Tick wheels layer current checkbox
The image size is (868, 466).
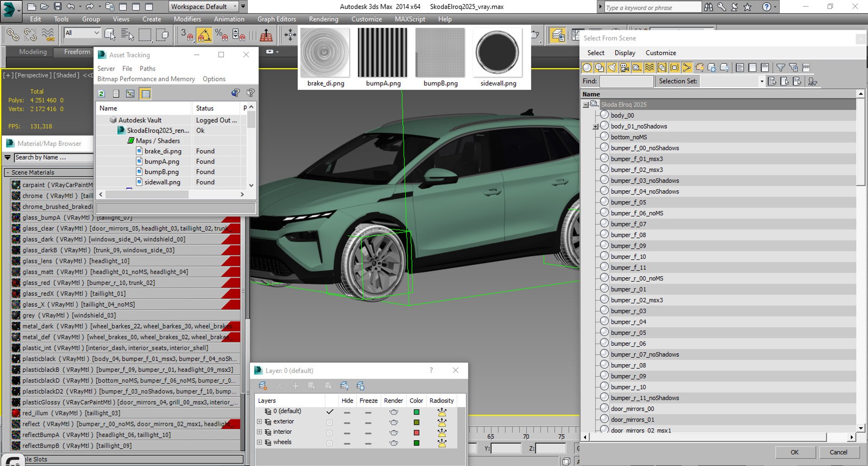click(330, 443)
